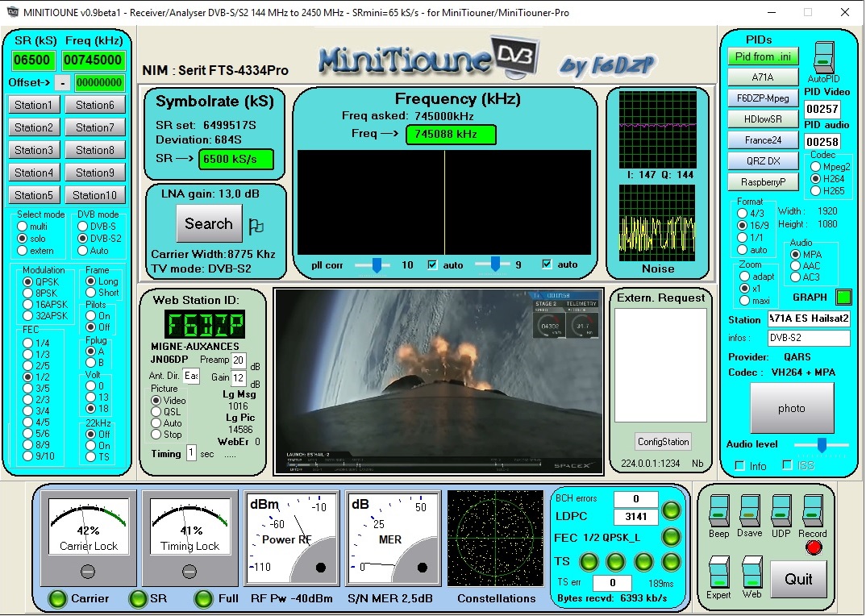
Task: Click the Audio level slider
Action: pos(822,445)
